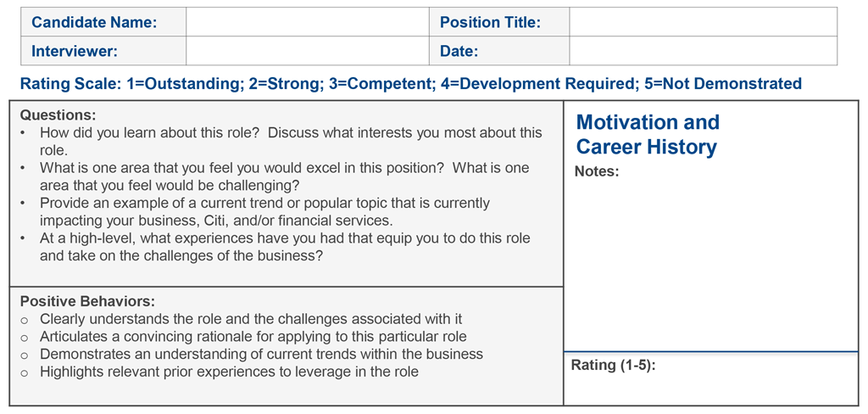This screenshot has height=414, width=868.
Task: Click the Position Title label cell
Action: pos(498,23)
